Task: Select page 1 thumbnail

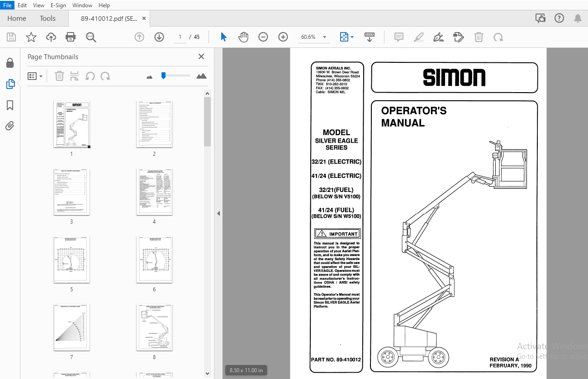Action: (71, 124)
